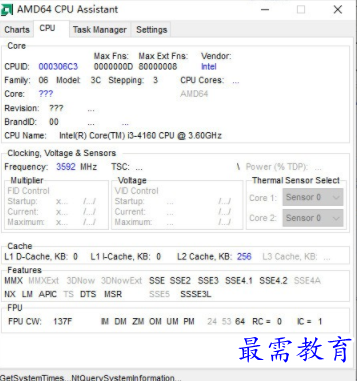This screenshot has width=360, height=381.
Task: Select the CPU tab
Action: point(47,28)
